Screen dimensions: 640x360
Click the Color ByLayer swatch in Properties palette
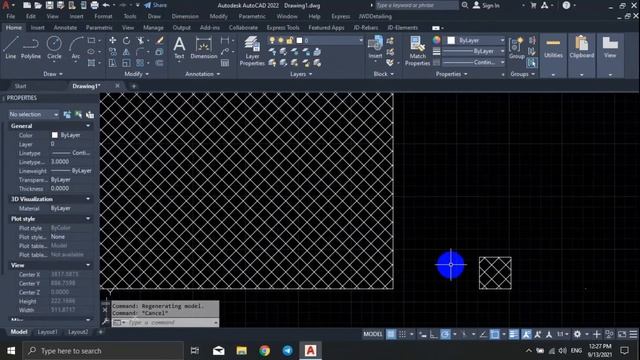click(x=55, y=135)
